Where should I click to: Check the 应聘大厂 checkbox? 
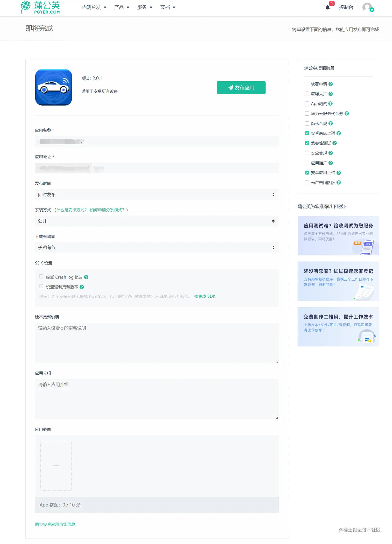tap(307, 94)
